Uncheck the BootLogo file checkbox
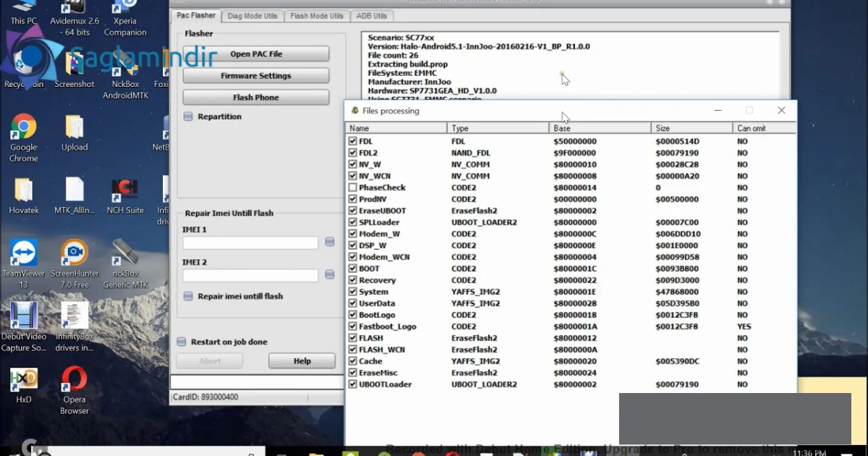The image size is (868, 456). point(352,315)
